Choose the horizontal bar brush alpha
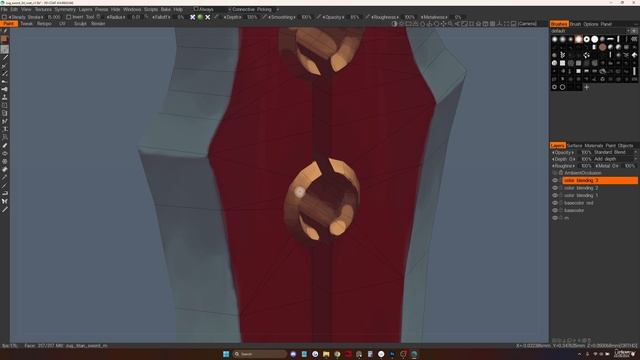Screen dimensions: 640x360 (611, 39)
